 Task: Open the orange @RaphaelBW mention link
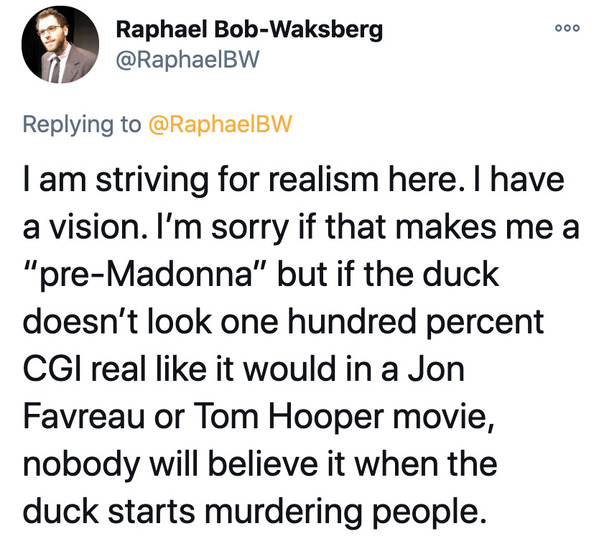220,124
